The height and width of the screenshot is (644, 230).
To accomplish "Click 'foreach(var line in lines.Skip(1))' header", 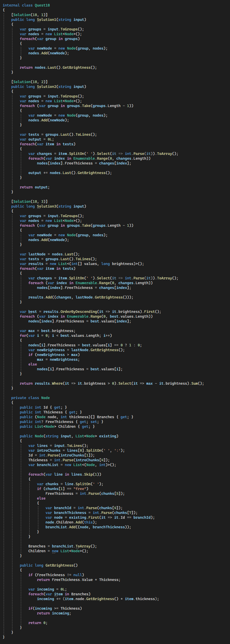I will pyautogui.click(x=65, y=474).
